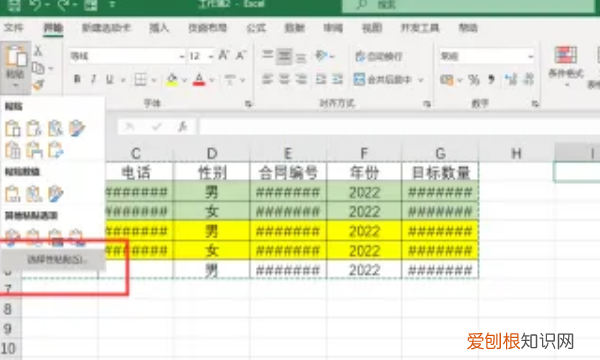This screenshot has height=360, width=600.
Task: Click the Decrease Decimal icon
Action: tap(528, 80)
